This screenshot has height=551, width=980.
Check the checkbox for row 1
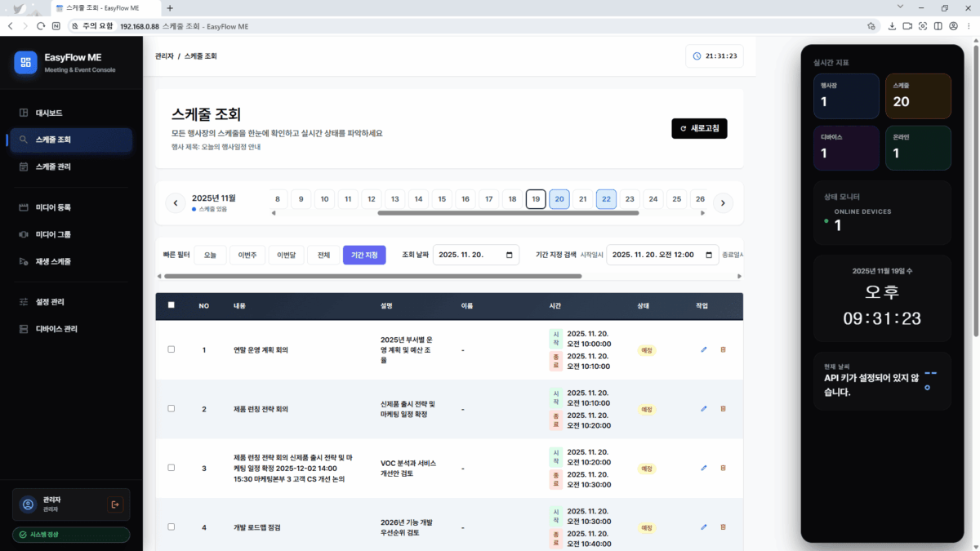[x=171, y=349]
